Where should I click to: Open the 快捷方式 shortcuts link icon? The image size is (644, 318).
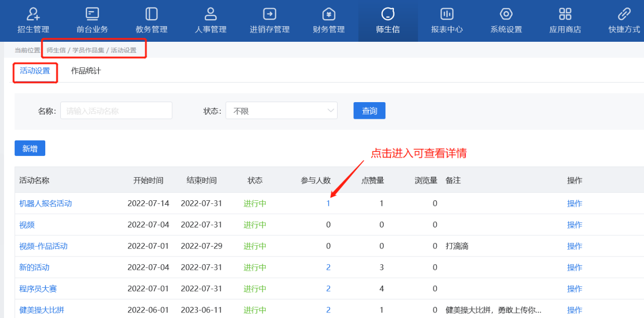(624, 14)
